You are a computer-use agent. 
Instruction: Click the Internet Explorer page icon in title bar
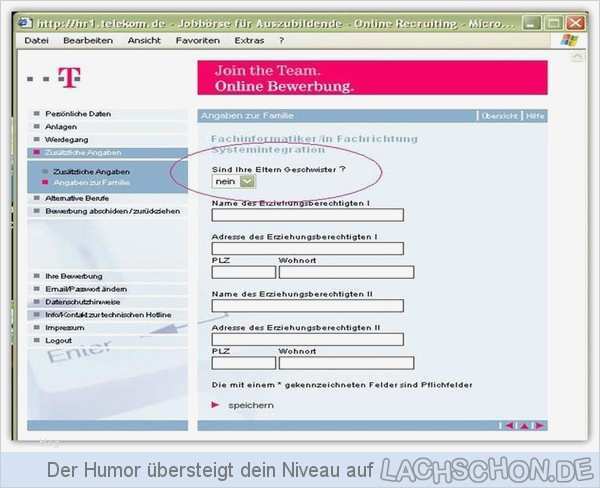coord(25,23)
